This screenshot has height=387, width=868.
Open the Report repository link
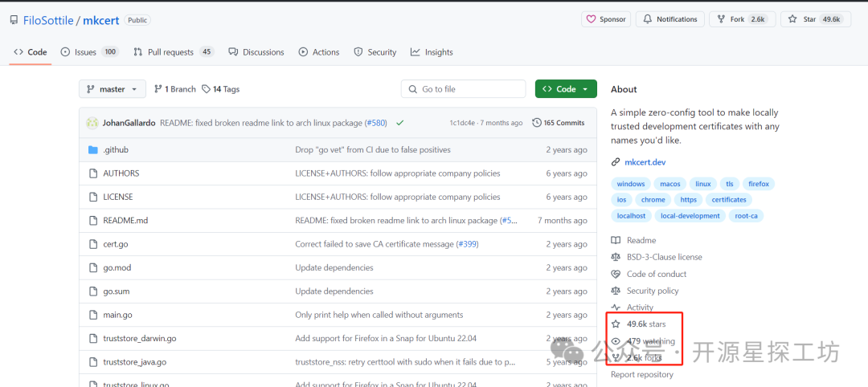(x=642, y=375)
